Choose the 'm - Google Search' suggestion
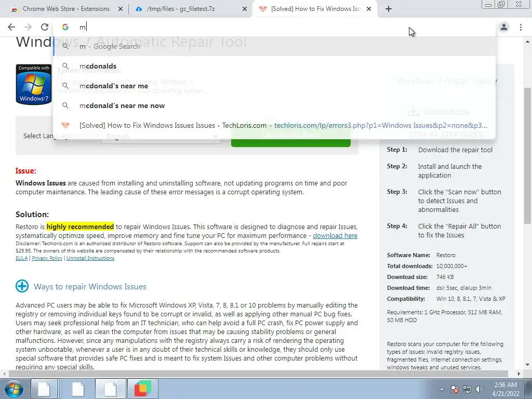532x399 pixels. pyautogui.click(x=274, y=46)
